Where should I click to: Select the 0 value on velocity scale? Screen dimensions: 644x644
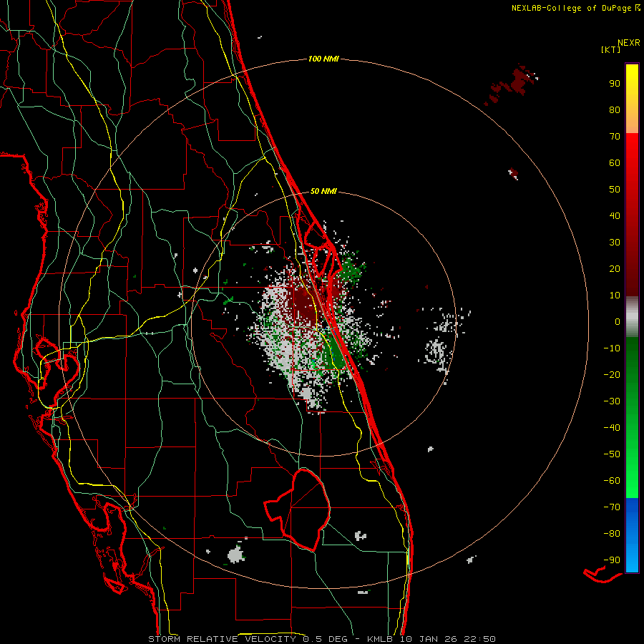pos(618,321)
